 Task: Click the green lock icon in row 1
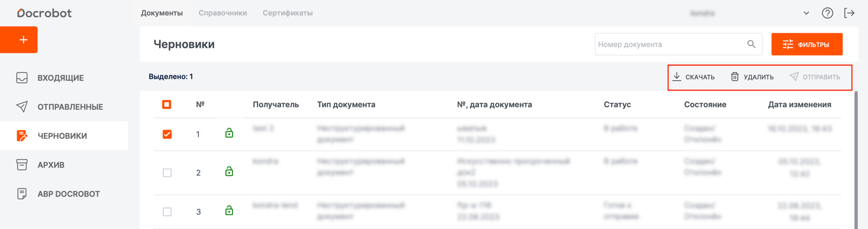pyautogui.click(x=229, y=133)
